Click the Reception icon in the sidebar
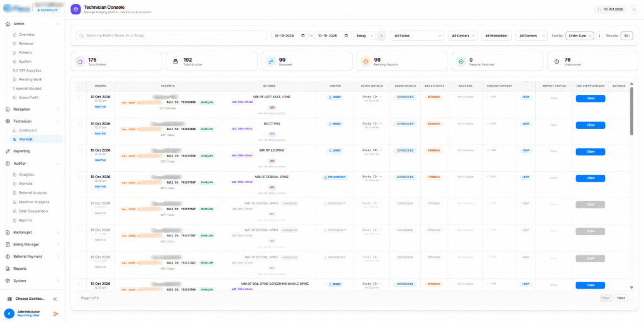The image size is (644, 322). (x=8, y=109)
